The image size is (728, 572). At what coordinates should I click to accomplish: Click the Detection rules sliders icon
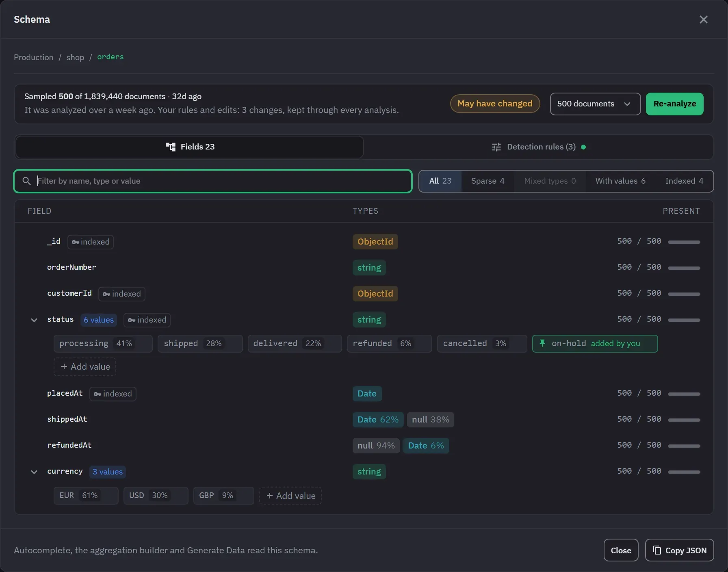pyautogui.click(x=496, y=147)
